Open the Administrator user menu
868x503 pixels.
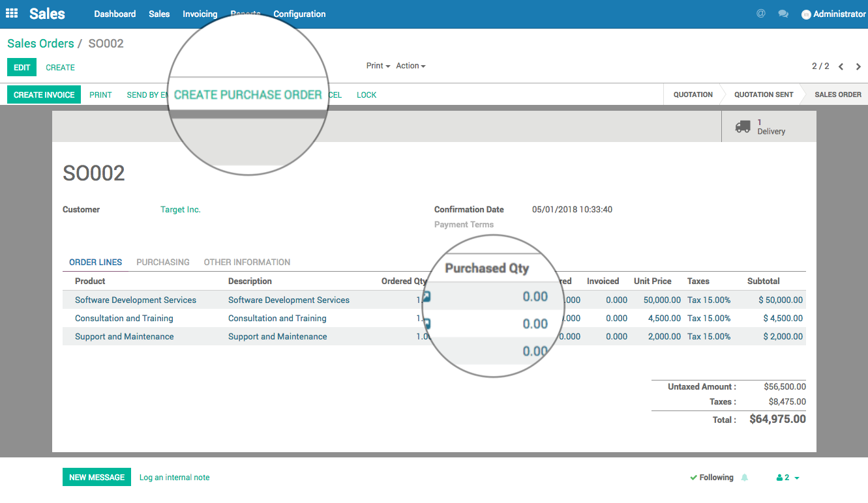pyautogui.click(x=833, y=14)
